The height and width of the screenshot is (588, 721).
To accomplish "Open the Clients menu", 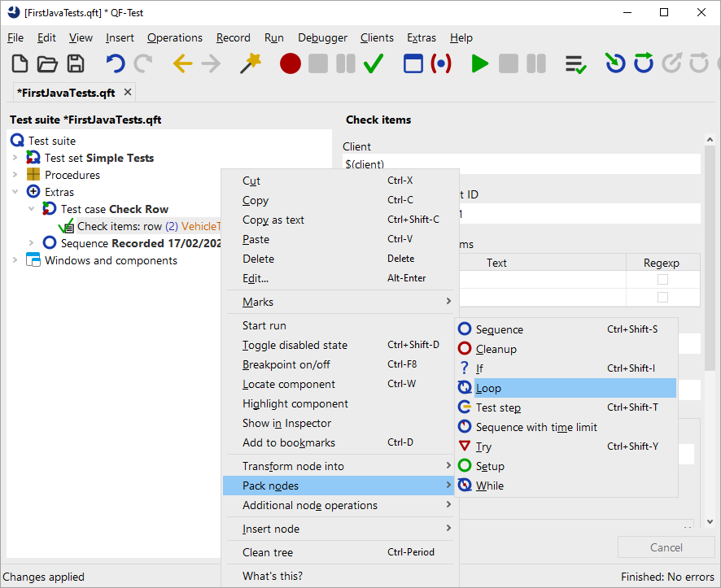I will coord(377,37).
